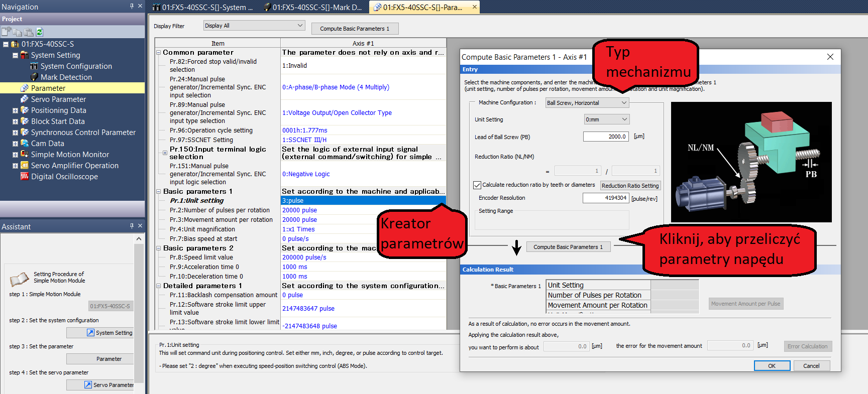Click the Assistant panel scroll up arrow
868x394 pixels.
139,239
